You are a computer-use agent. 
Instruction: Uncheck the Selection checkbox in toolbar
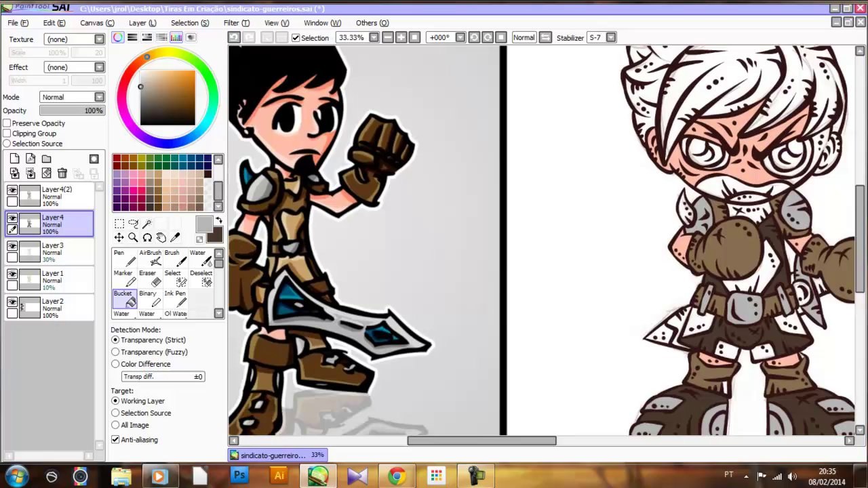click(296, 38)
